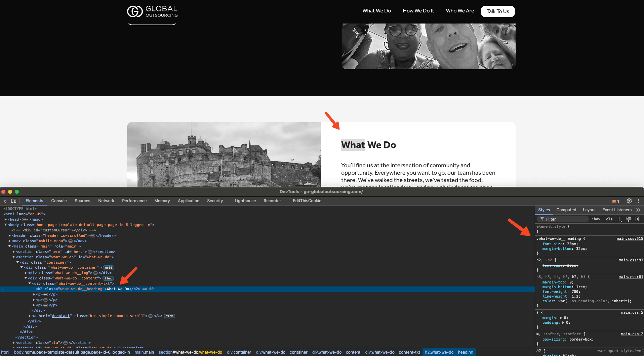Screen dimensions: 644x356
Task: Click the Talk To Us button
Action: click(x=497, y=11)
